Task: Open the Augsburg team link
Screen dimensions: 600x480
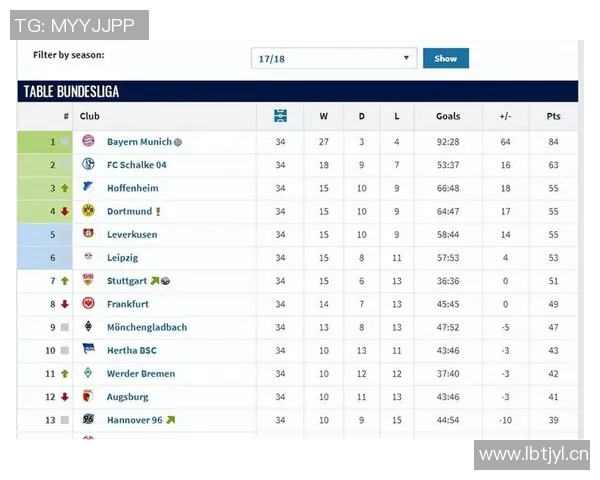Action: 127,397
